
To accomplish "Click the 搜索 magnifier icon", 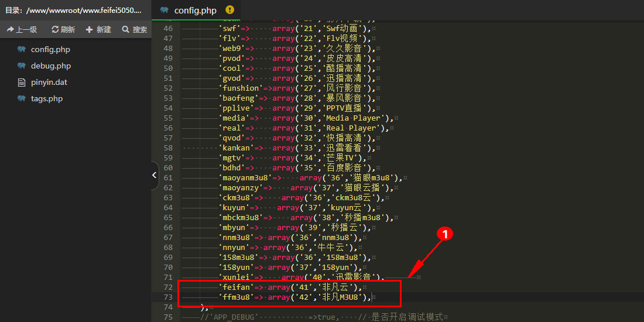I will (x=125, y=29).
